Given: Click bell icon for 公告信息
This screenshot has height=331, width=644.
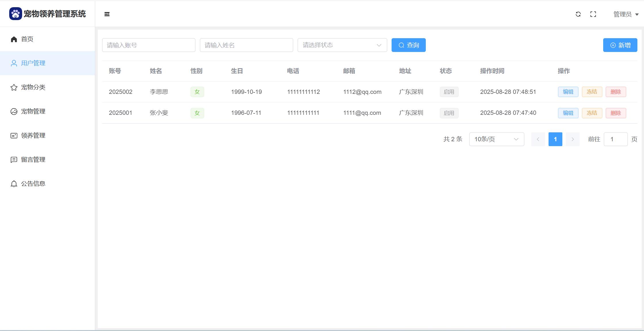Looking at the screenshot, I should pos(14,184).
